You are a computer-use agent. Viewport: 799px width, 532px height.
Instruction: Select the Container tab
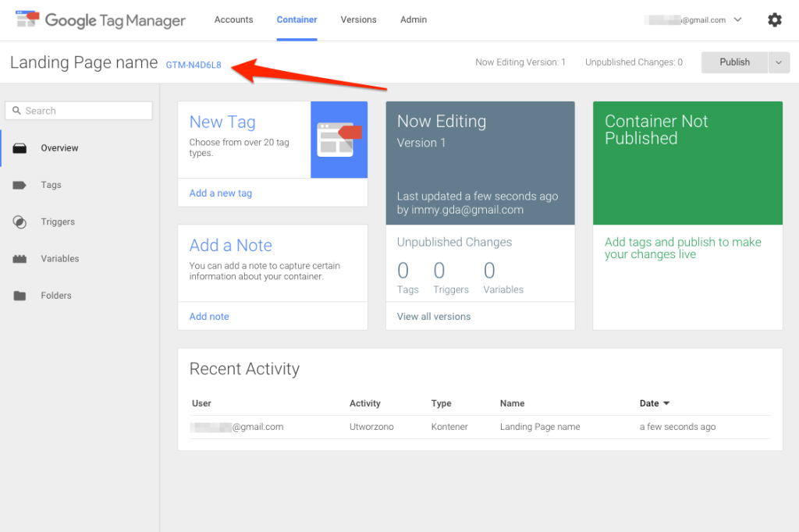tap(297, 20)
